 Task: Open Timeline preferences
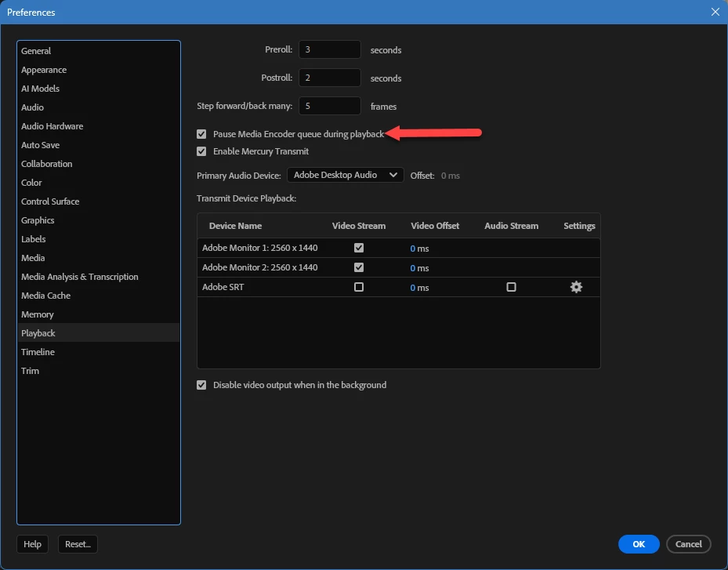tap(99, 352)
